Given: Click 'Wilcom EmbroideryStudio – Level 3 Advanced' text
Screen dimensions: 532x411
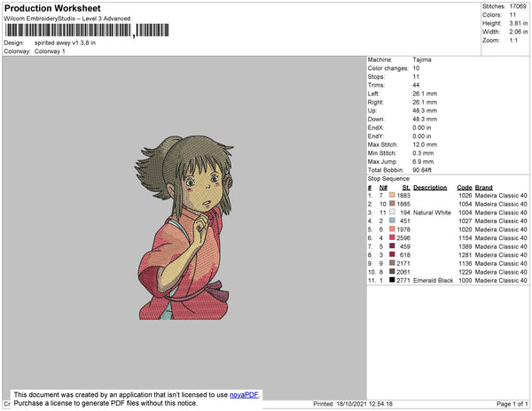Looking at the screenshot, I should coord(67,19).
